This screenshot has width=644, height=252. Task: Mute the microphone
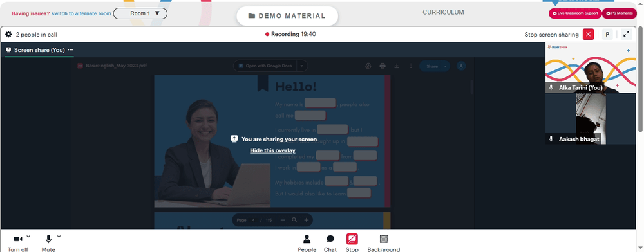(x=48, y=243)
